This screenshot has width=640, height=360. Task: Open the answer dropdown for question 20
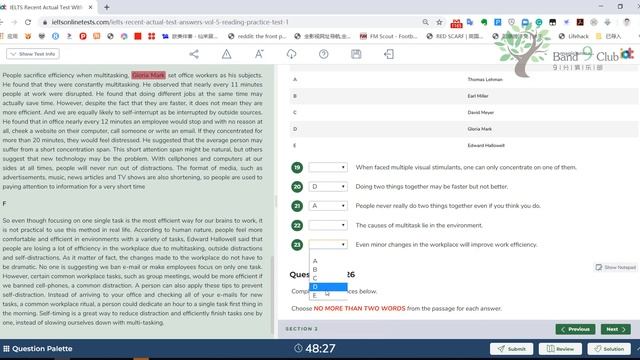(328, 187)
